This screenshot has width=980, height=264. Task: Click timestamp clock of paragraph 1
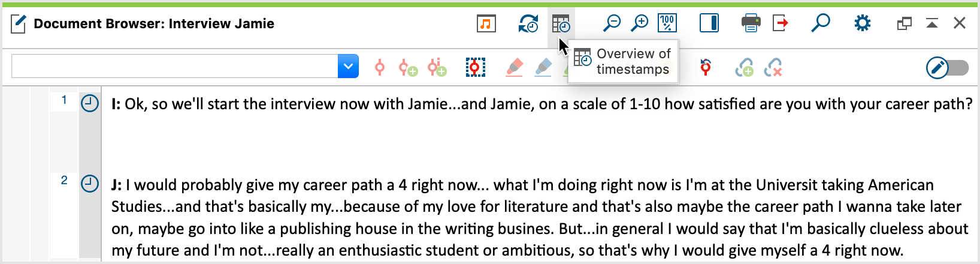(89, 103)
